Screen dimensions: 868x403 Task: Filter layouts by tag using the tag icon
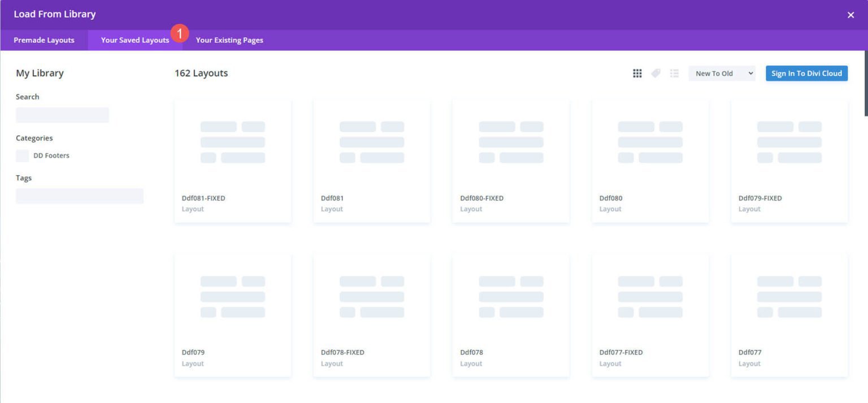coord(656,73)
